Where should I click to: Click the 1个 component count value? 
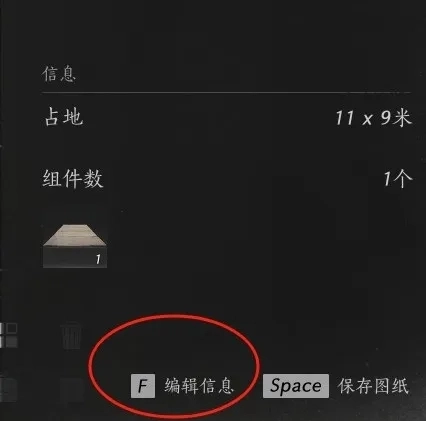(x=398, y=179)
